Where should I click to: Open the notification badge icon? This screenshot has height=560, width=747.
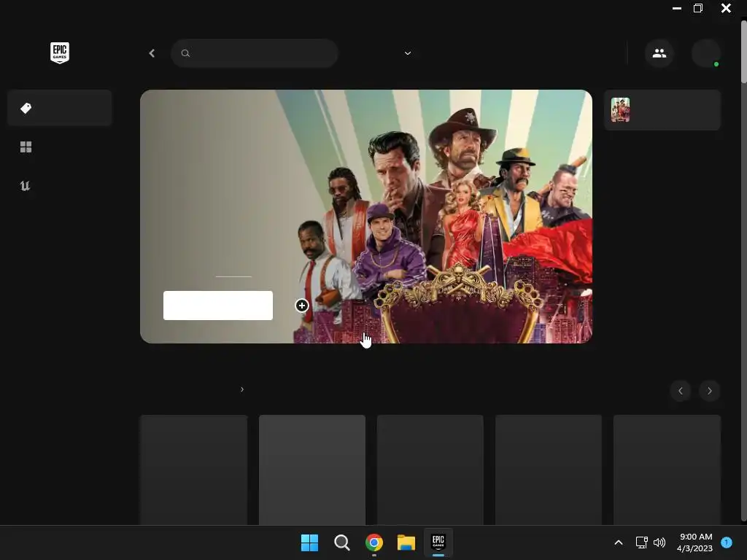[727, 542]
